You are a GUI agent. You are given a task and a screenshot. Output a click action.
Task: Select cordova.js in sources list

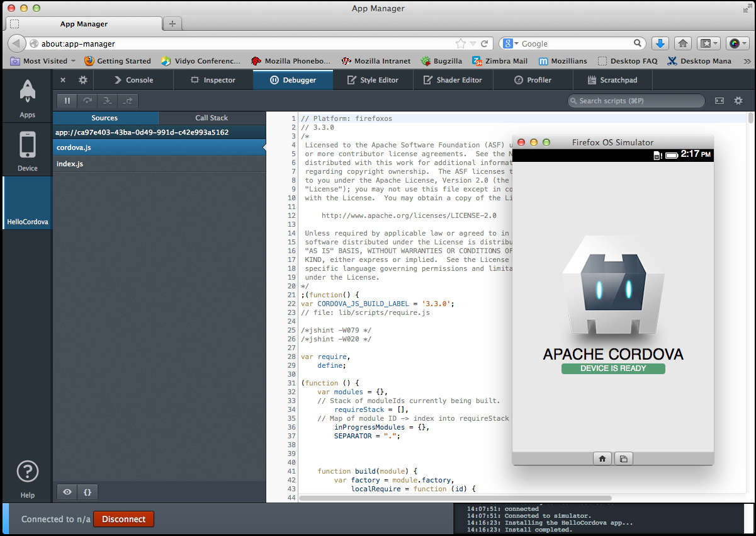pos(159,147)
